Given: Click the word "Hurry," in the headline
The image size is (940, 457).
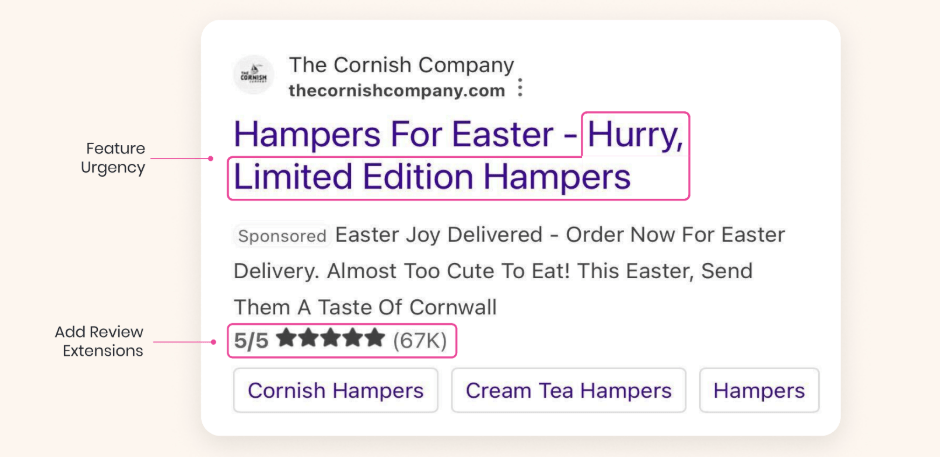Looking at the screenshot, I should click(636, 134).
